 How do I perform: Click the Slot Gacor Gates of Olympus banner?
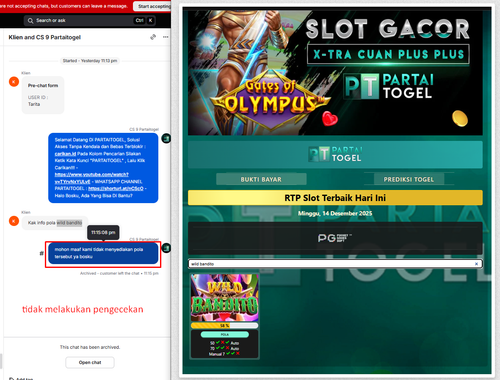(x=335, y=72)
